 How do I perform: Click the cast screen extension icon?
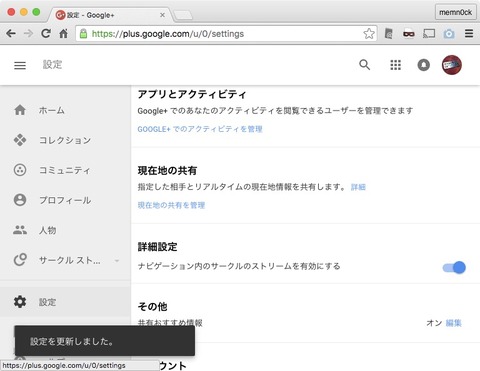(x=429, y=34)
